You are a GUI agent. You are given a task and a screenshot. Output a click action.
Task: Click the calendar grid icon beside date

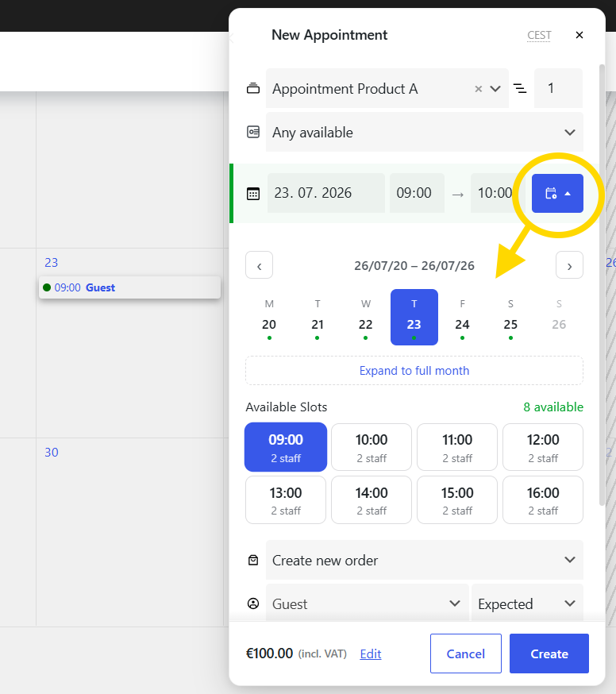tap(253, 194)
